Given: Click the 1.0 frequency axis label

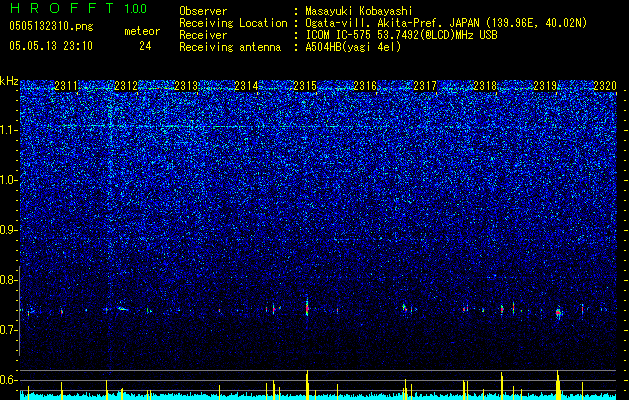Looking at the screenshot, I should 9,180.
